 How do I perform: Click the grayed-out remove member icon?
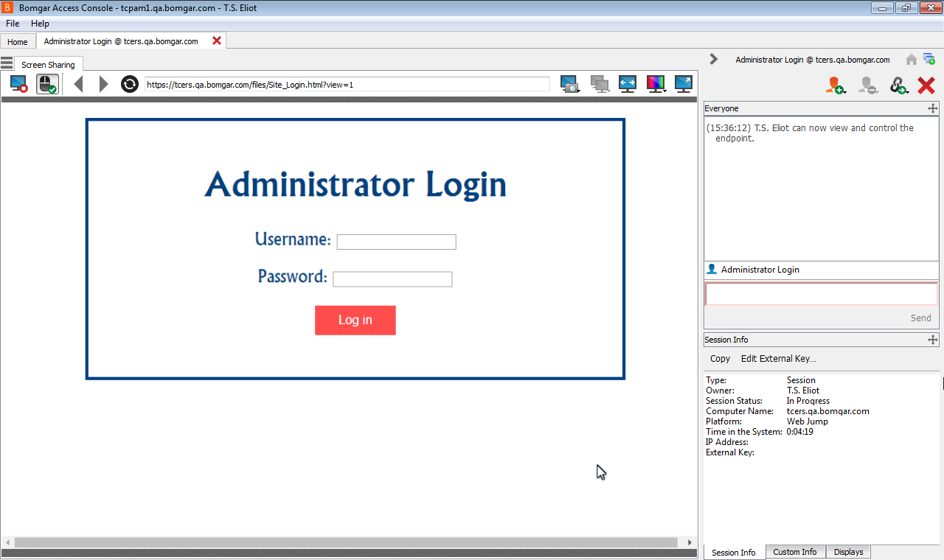(x=867, y=85)
